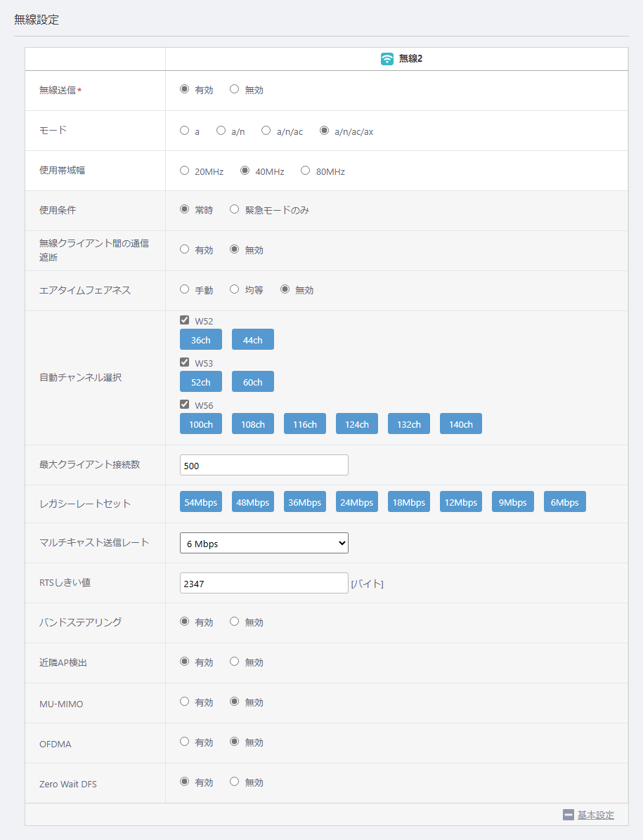This screenshot has width=643, height=840.
Task: Toggle the 124ch channel button
Action: pos(357,424)
